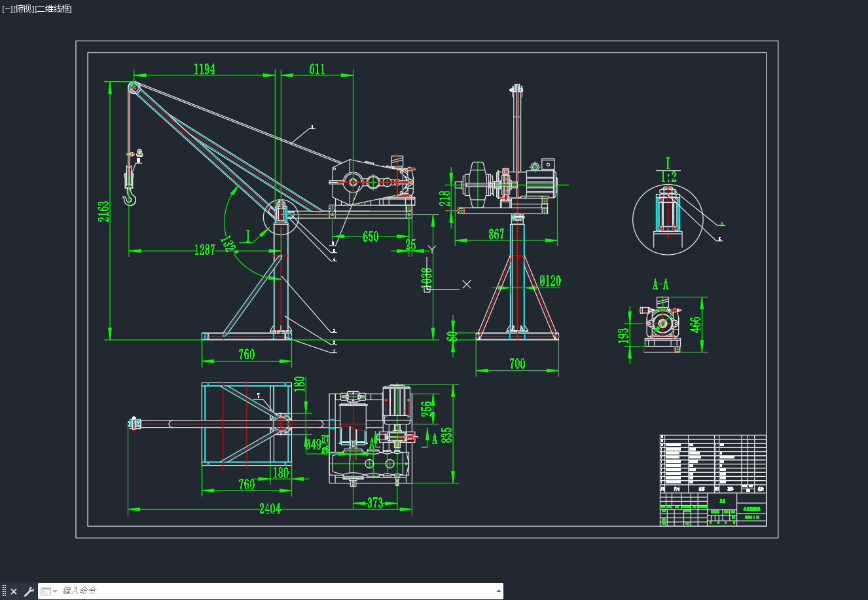Select the 25 dimension text
Viewport: 868px width, 600px height.
[x=410, y=245]
